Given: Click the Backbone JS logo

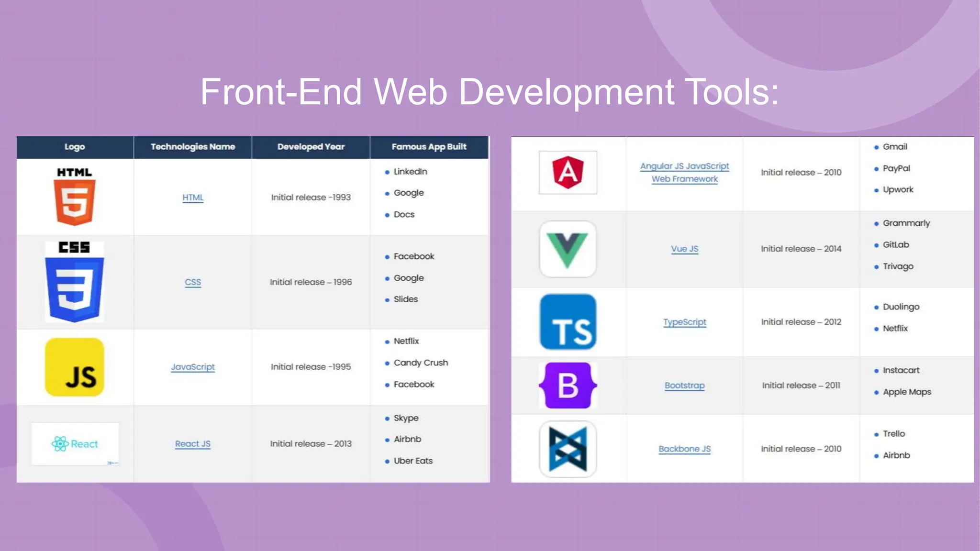Looking at the screenshot, I should (568, 449).
